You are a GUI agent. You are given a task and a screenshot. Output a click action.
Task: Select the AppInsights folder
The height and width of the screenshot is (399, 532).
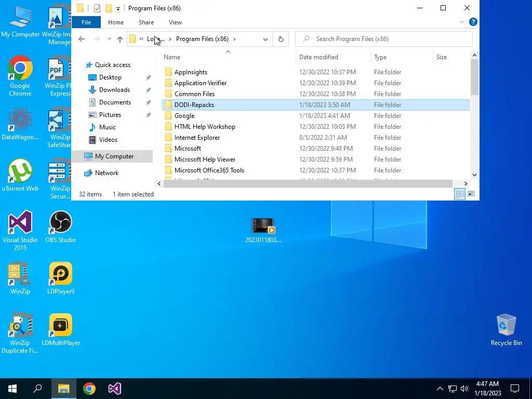(x=191, y=72)
